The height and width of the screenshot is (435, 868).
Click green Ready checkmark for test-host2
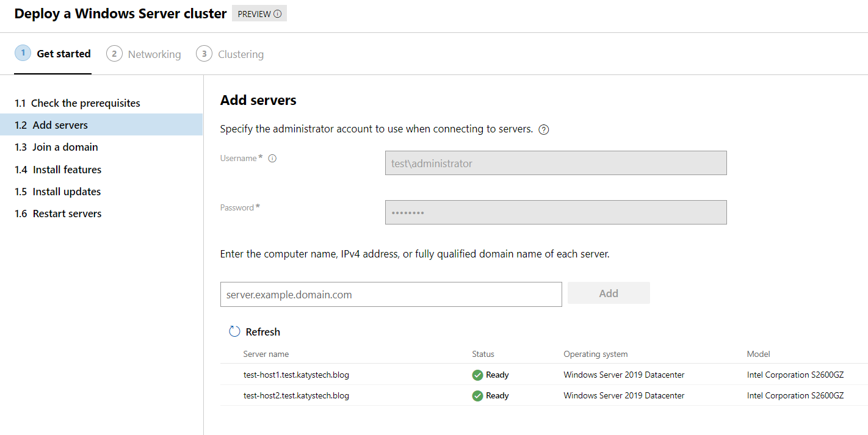pyautogui.click(x=477, y=396)
